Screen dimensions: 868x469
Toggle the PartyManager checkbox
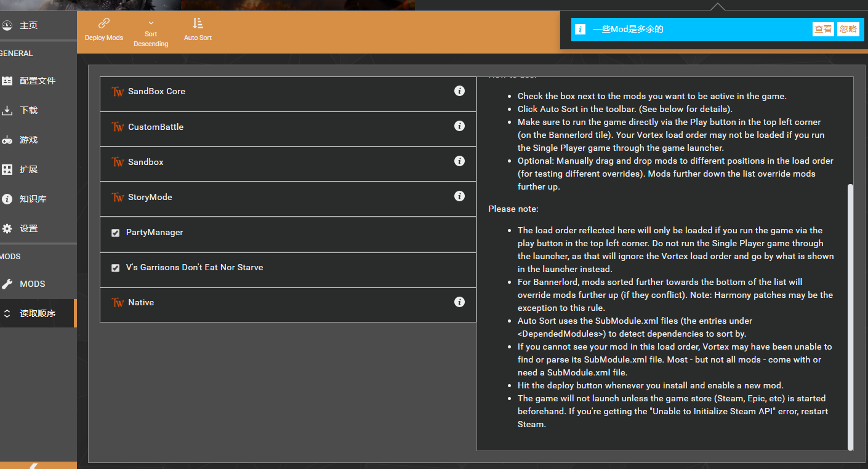pyautogui.click(x=115, y=233)
